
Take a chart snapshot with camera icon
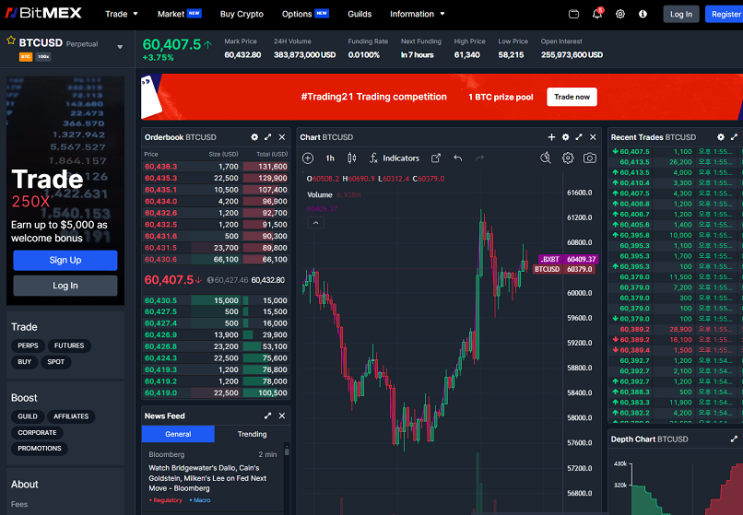click(x=589, y=158)
